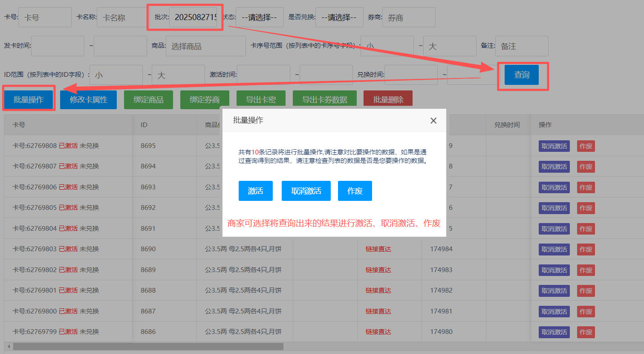Expand the 状态 dropdown
Screen dimensions: 644x354
click(x=259, y=17)
